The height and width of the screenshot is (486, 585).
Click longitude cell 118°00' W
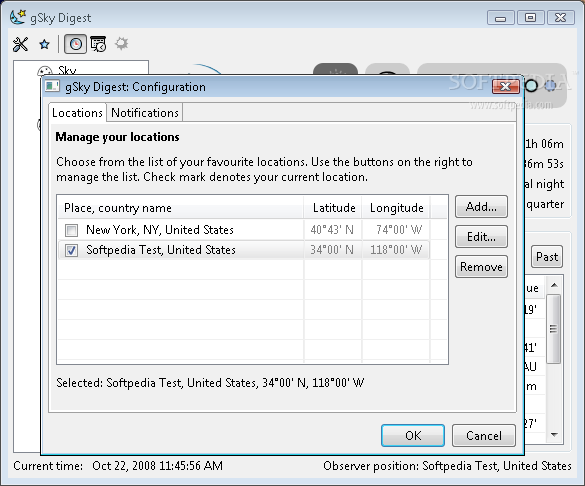pos(396,250)
